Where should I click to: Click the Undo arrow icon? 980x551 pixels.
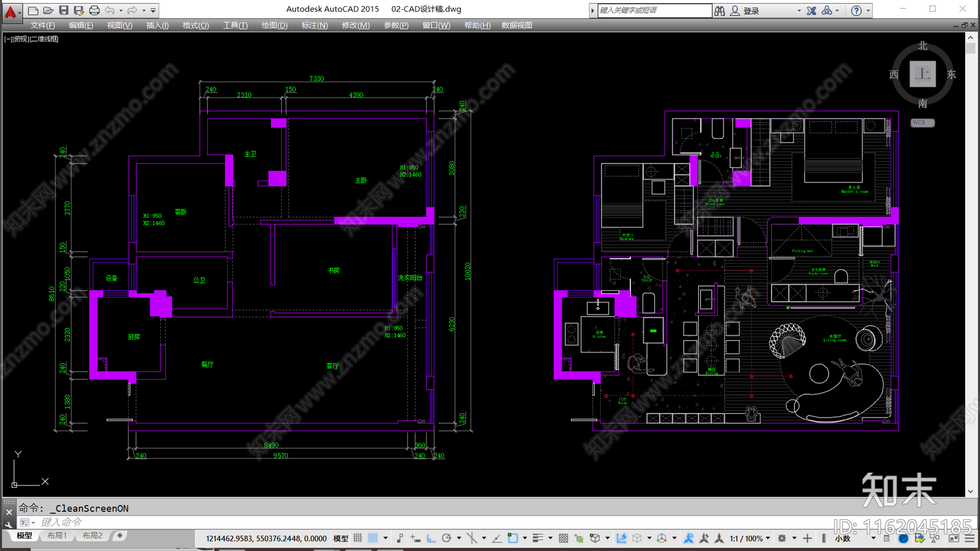110,10
